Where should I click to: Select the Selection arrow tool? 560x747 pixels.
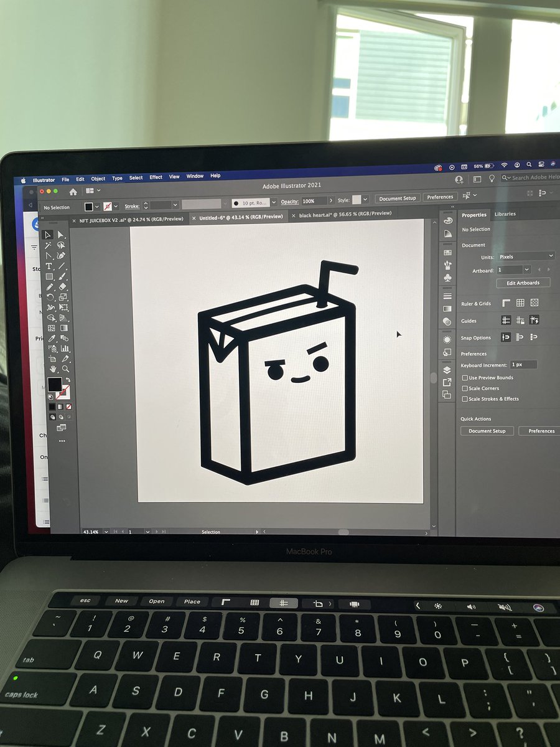tap(48, 235)
